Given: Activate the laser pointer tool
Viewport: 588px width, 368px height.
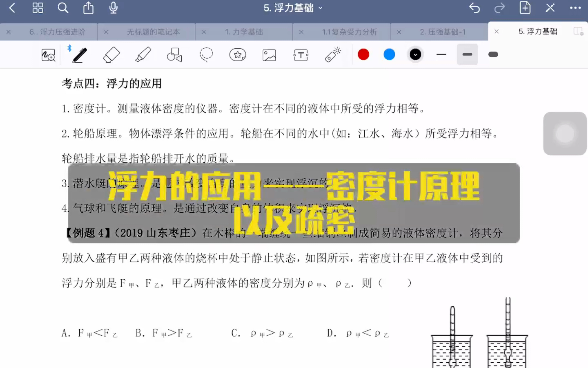Looking at the screenshot, I should click(x=332, y=54).
